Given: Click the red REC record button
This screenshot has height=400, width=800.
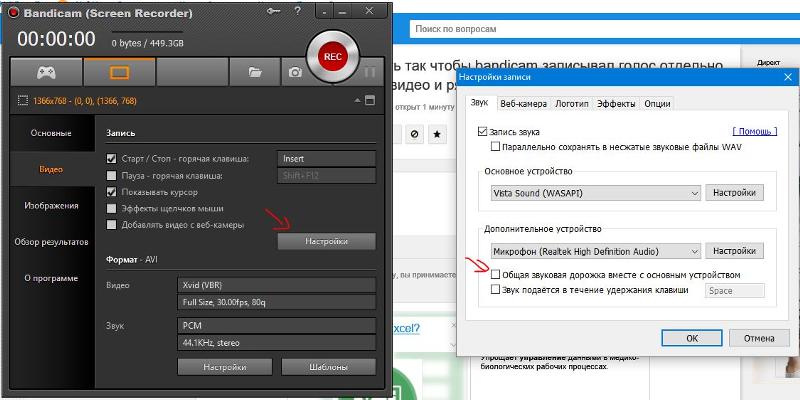Looking at the screenshot, I should 333,57.
